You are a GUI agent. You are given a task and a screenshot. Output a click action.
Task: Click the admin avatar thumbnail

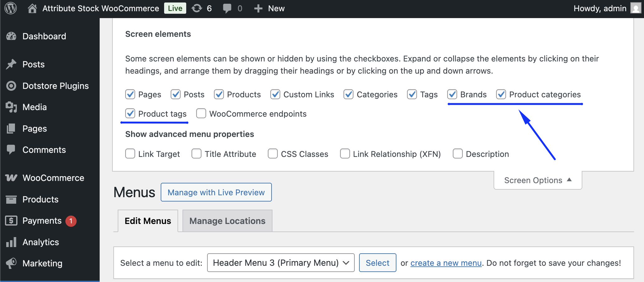pyautogui.click(x=636, y=8)
